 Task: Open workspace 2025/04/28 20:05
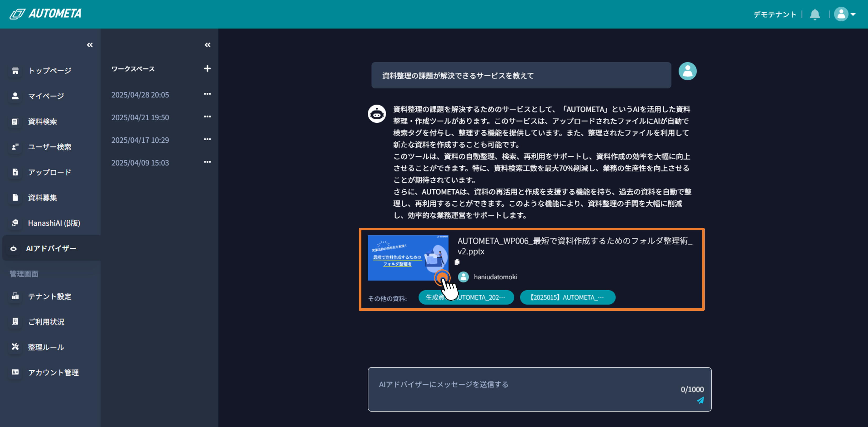(140, 95)
